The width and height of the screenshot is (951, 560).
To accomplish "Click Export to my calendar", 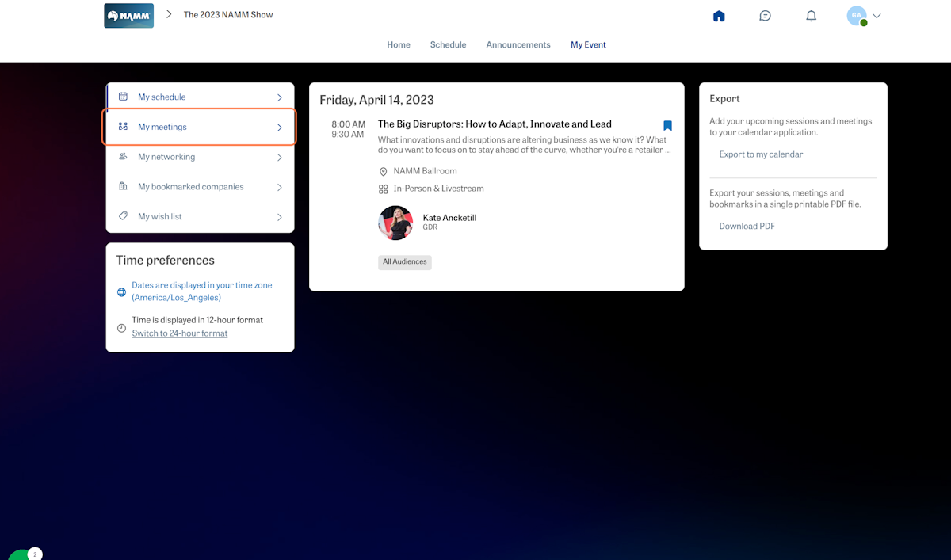I will tap(761, 154).
